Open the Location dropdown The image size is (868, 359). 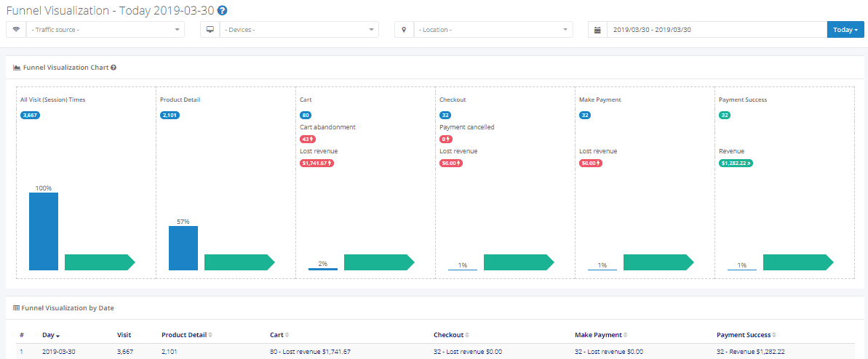(x=493, y=30)
